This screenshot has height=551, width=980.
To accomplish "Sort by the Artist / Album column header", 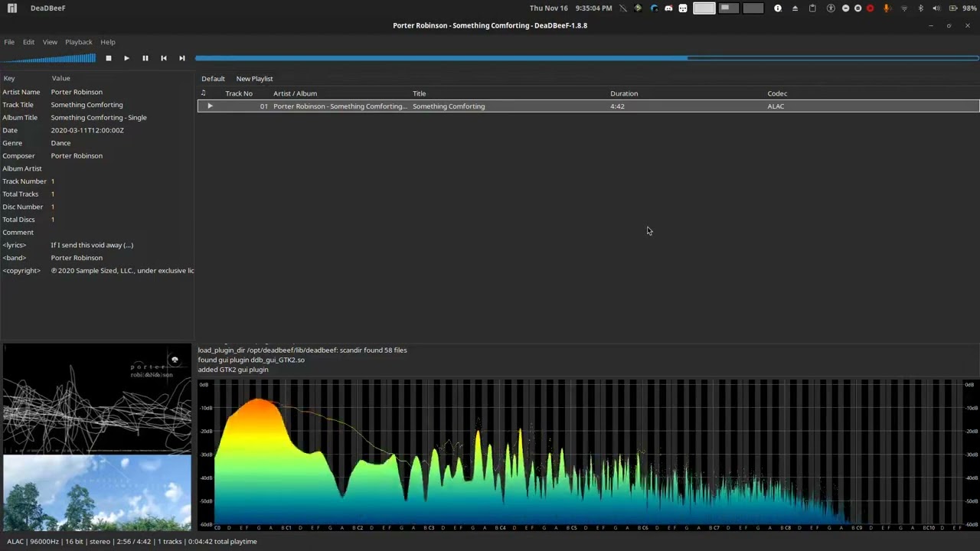I will (x=295, y=93).
